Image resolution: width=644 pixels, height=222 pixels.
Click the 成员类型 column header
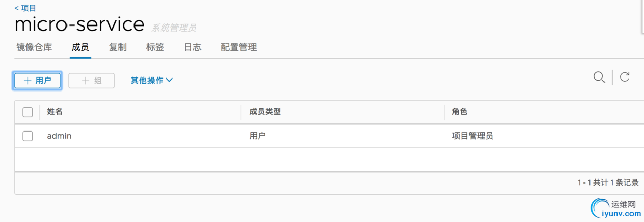coord(265,112)
